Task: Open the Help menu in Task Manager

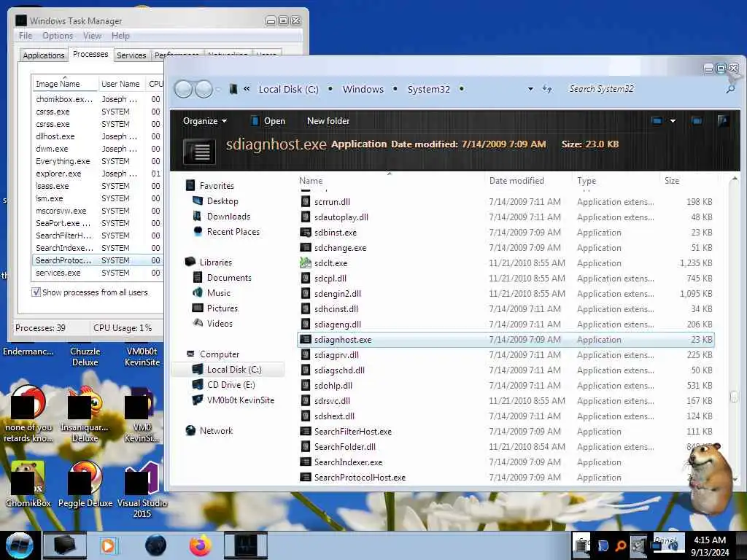Action: click(120, 36)
